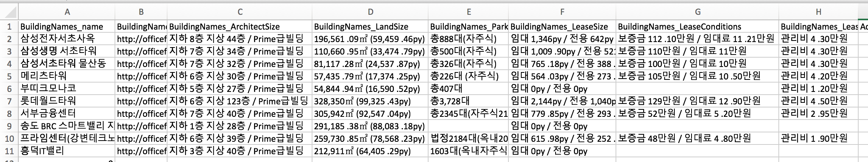Click lease cell 임대 2,144py
The width and height of the screenshot is (868, 162).
[x=562, y=101]
